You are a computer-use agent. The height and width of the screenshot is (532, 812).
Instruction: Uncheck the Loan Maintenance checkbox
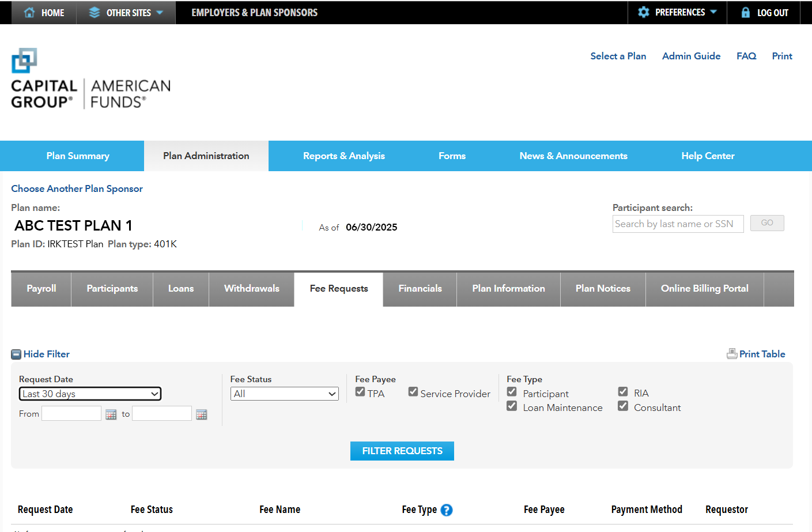click(512, 406)
